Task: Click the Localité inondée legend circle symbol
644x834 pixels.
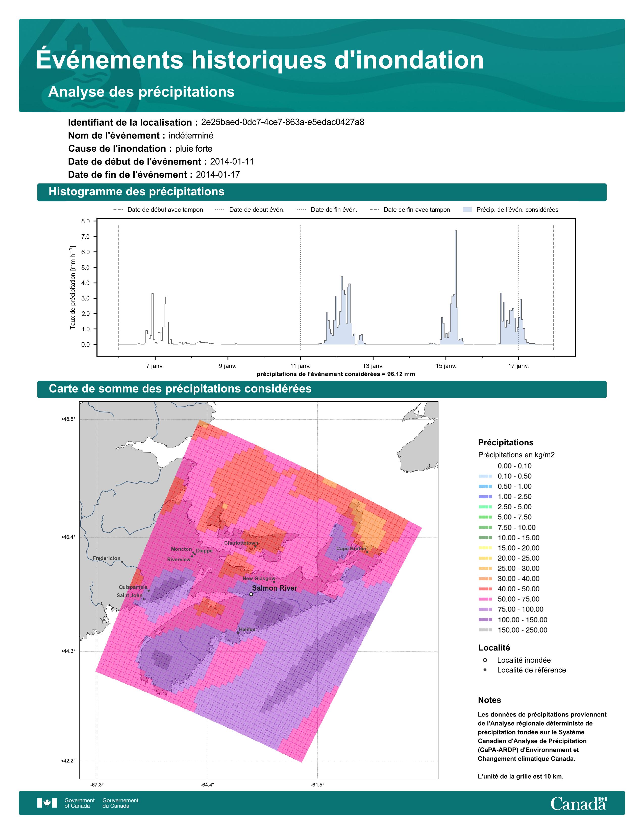Action: tap(485, 660)
